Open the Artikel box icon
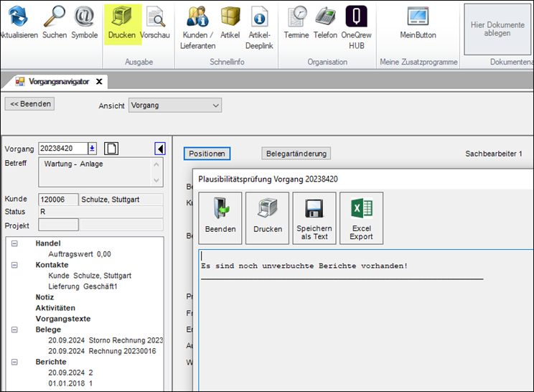The width and height of the screenshot is (534, 392). pyautogui.click(x=230, y=17)
